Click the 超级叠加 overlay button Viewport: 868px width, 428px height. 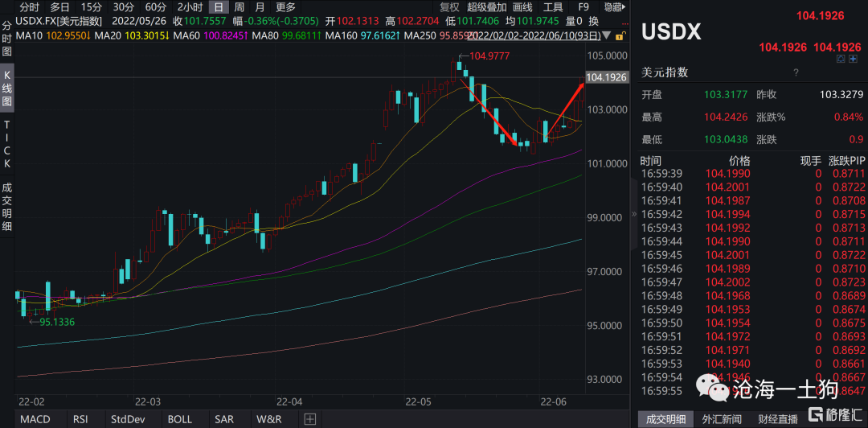(486, 7)
